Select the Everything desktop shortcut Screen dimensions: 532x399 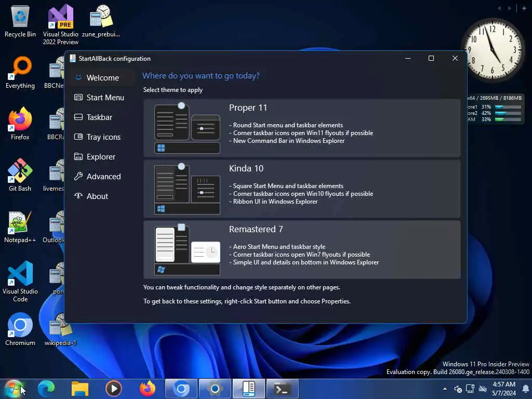(x=20, y=73)
